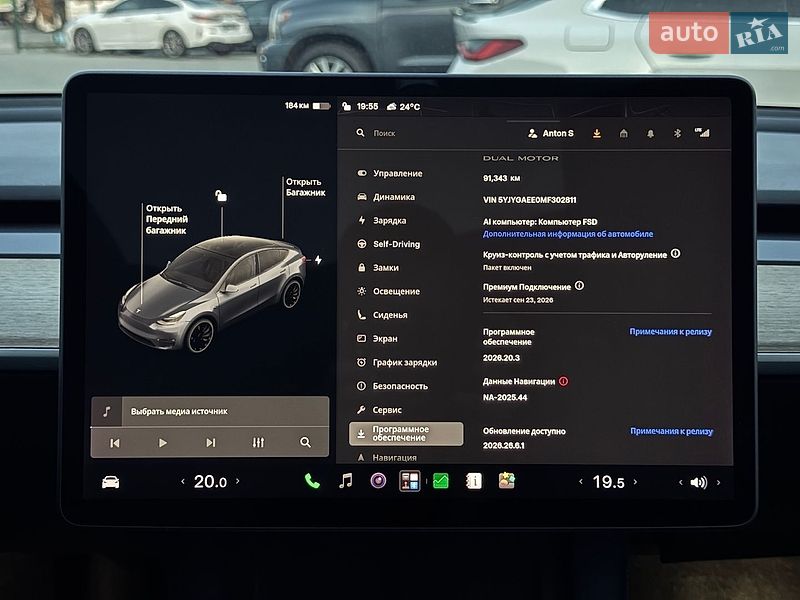Tap Открыть Багажник on car view
This screenshot has width=800, height=600.
point(305,187)
